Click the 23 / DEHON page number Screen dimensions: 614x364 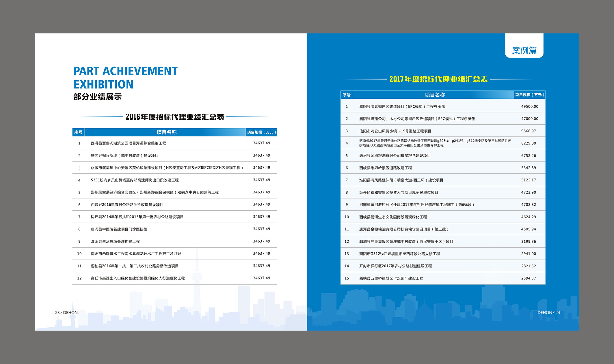click(x=66, y=313)
